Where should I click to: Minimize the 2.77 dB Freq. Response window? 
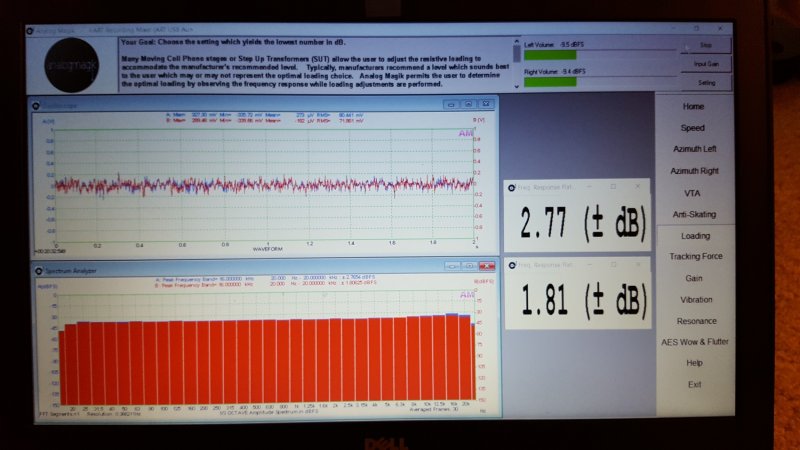click(x=589, y=187)
